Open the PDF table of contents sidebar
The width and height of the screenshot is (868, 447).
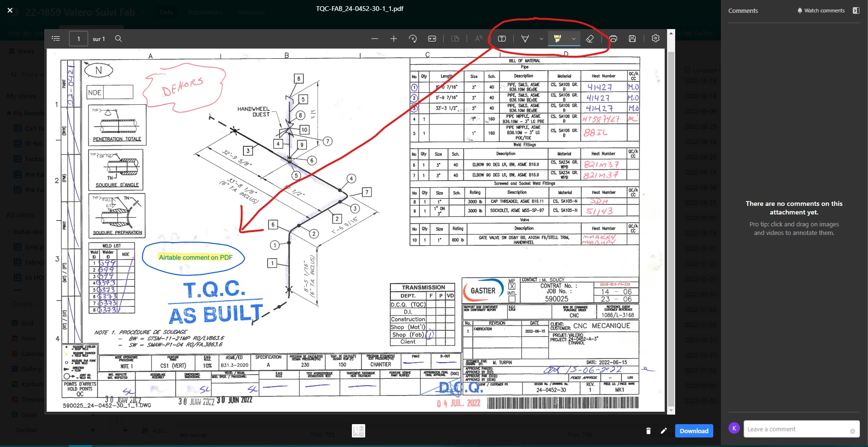56,39
